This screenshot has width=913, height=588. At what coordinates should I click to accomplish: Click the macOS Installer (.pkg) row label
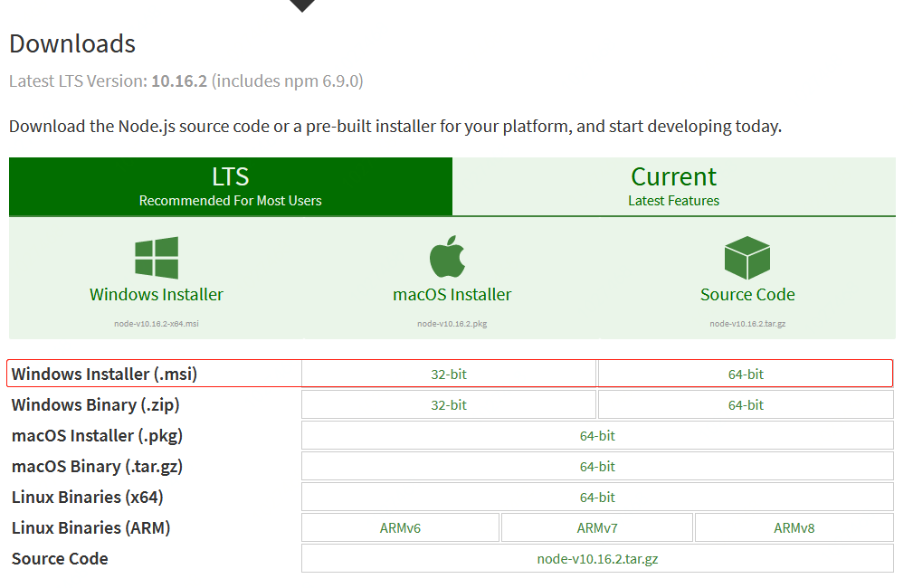pos(97,435)
